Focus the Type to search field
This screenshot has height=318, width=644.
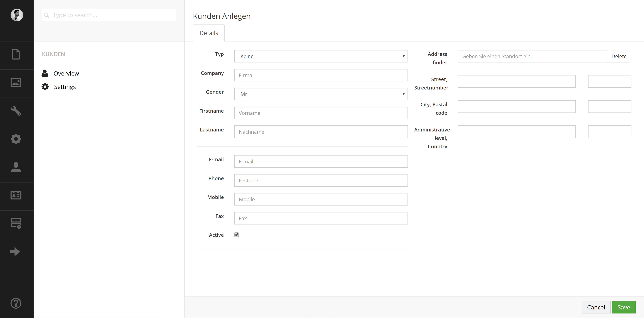(109, 15)
